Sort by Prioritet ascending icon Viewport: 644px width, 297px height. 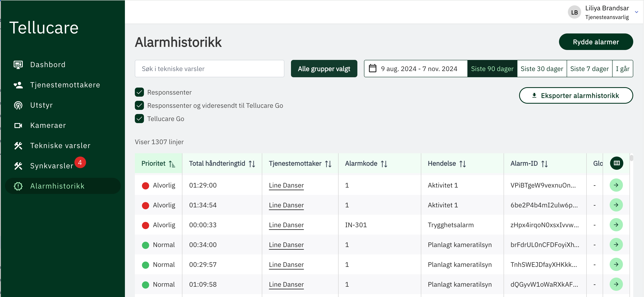click(x=172, y=164)
